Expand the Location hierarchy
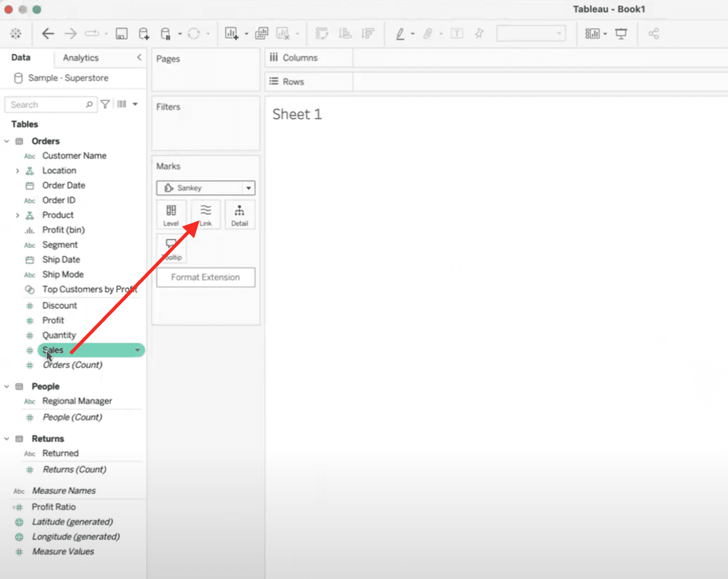 [x=18, y=171]
